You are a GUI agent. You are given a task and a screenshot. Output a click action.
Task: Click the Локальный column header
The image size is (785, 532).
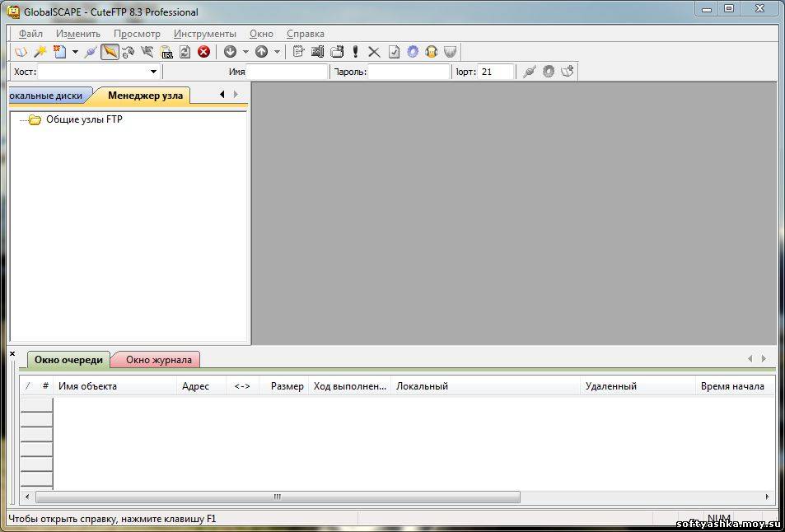[x=486, y=386]
